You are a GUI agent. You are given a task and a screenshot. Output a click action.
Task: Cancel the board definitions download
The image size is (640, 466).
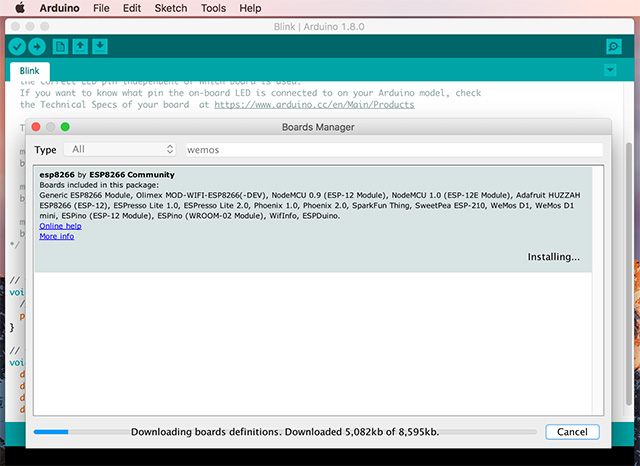tap(572, 432)
